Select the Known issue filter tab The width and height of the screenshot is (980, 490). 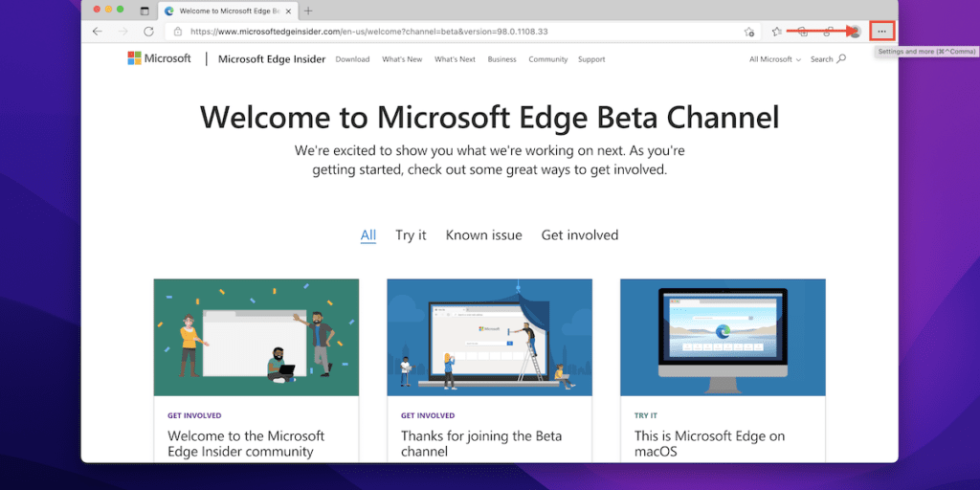coord(483,235)
